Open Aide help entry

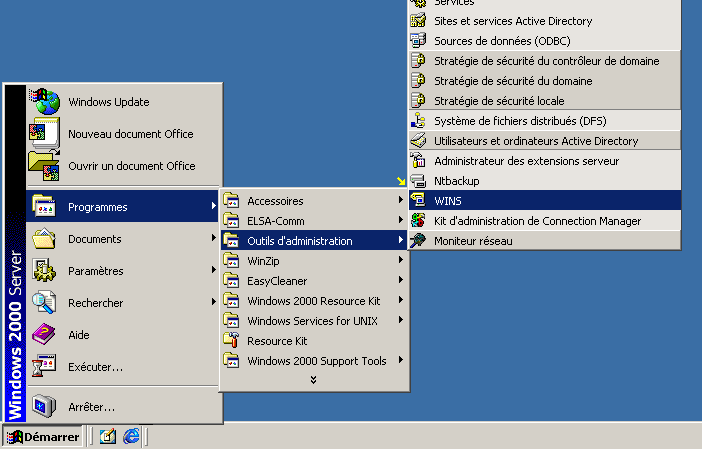124,335
